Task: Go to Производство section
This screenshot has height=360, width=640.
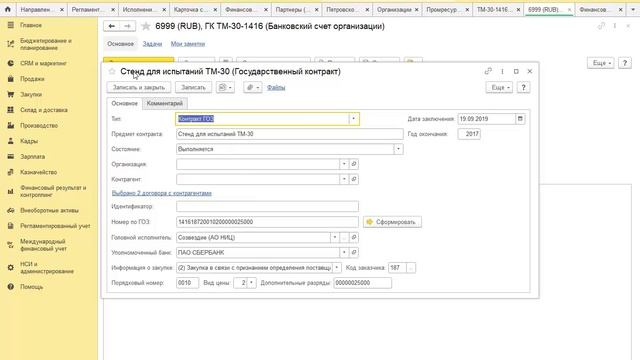Action: pyautogui.click(x=39, y=125)
